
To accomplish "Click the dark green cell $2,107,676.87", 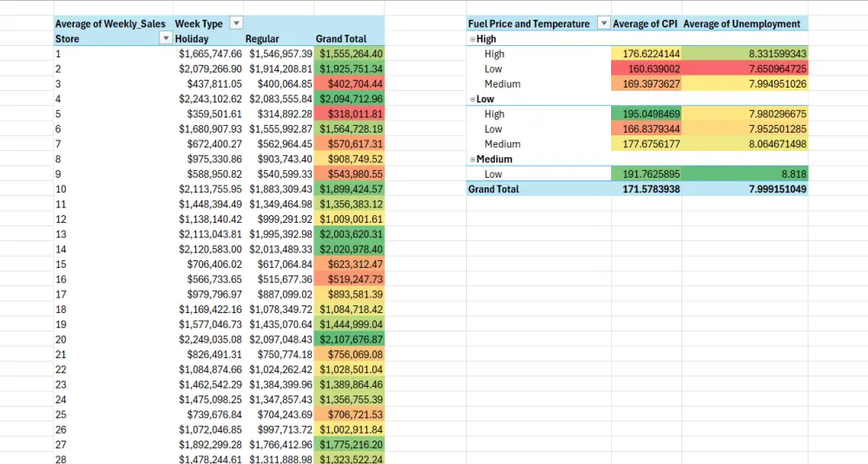I will (x=350, y=339).
